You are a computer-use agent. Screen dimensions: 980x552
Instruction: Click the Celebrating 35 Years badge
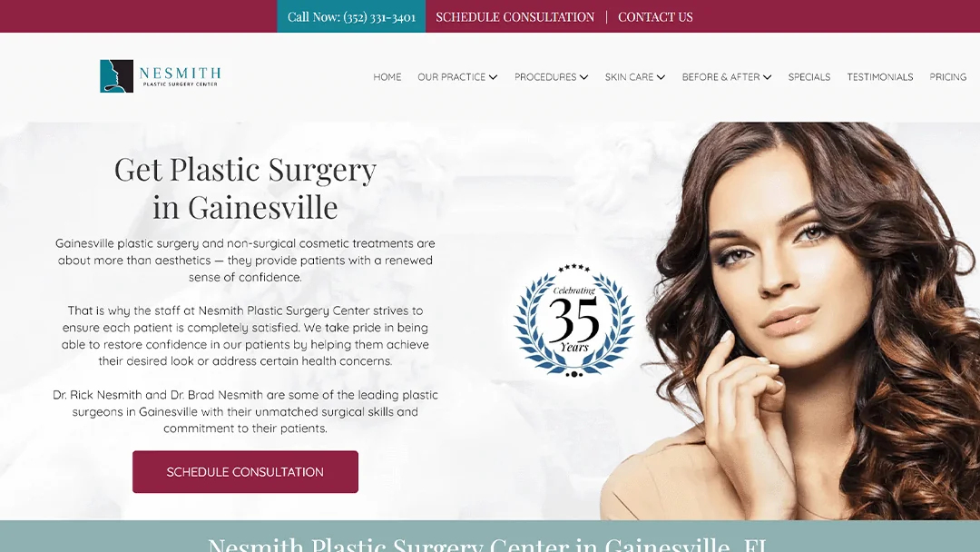[573, 320]
